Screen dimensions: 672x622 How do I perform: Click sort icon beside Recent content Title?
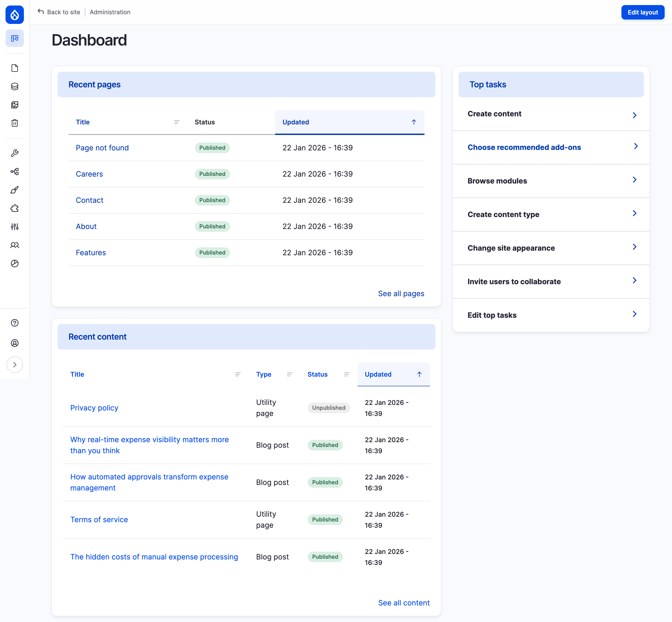pos(238,374)
